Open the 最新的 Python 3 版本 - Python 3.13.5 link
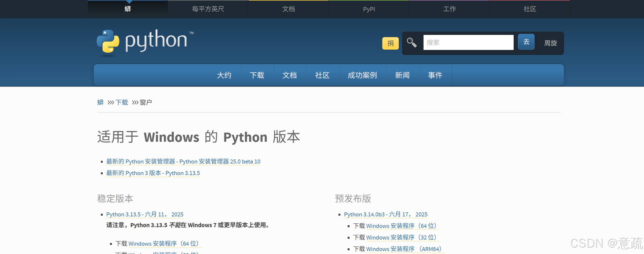 point(153,173)
